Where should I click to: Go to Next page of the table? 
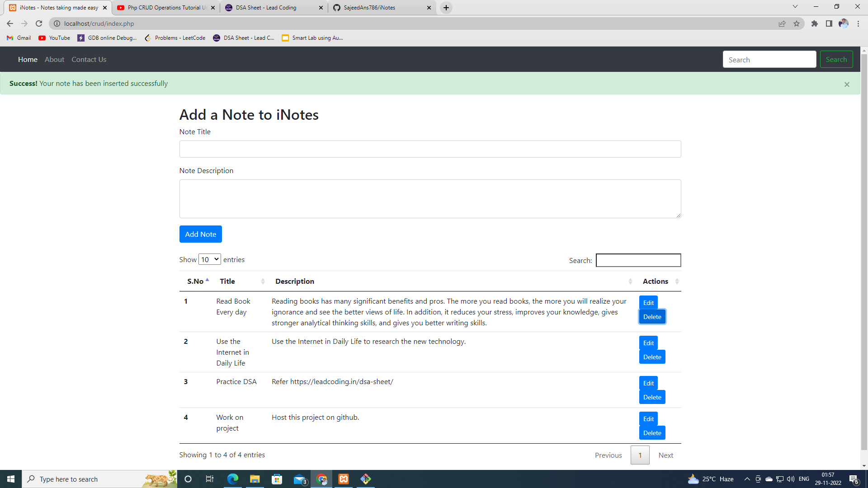coord(665,455)
